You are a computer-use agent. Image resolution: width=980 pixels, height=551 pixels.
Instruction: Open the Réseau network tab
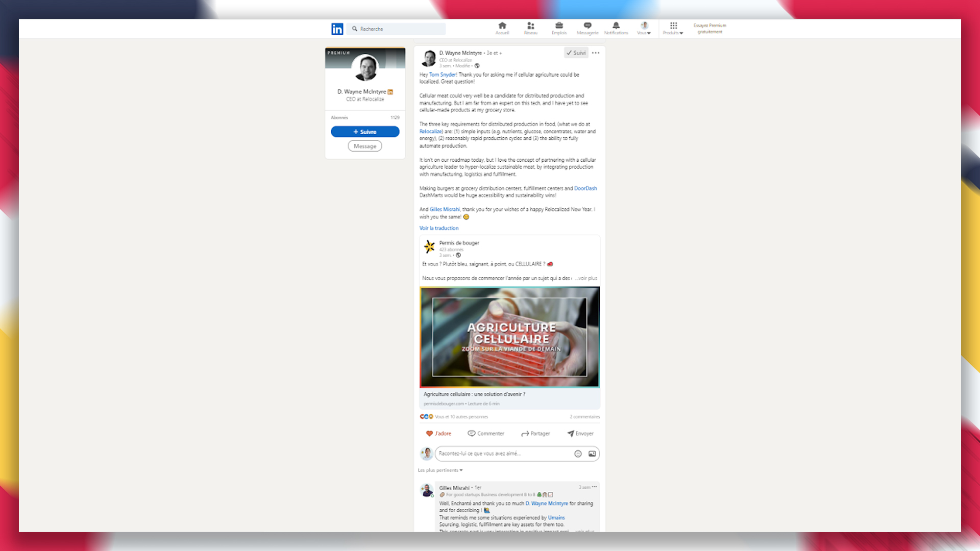pyautogui.click(x=531, y=28)
